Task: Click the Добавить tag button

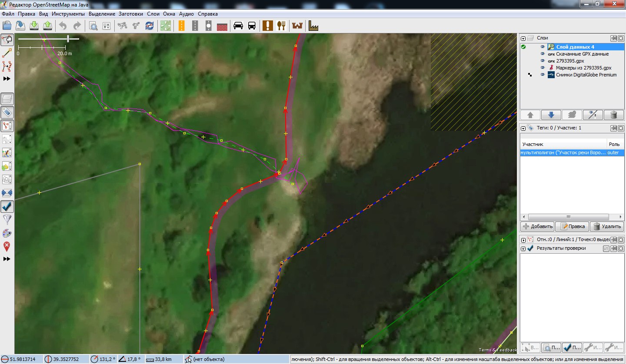Action: click(537, 226)
